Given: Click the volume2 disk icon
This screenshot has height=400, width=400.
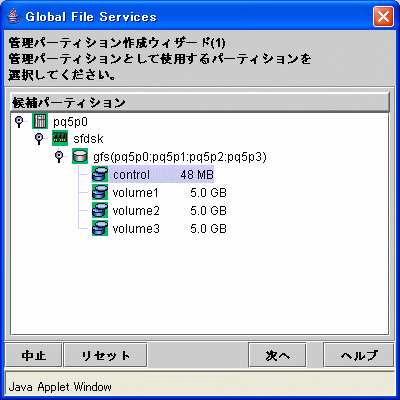Looking at the screenshot, I should [100, 210].
